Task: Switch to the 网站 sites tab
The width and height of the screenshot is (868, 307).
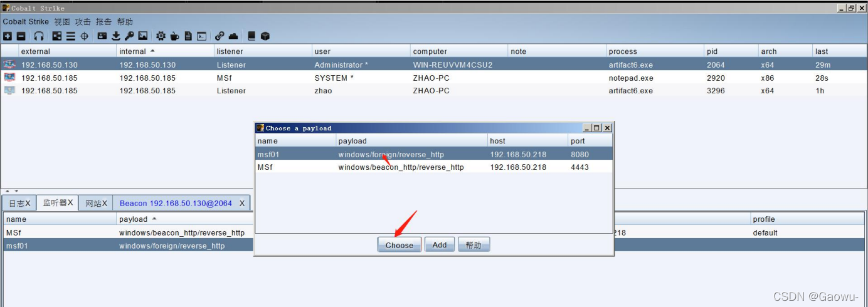Action: [x=95, y=203]
